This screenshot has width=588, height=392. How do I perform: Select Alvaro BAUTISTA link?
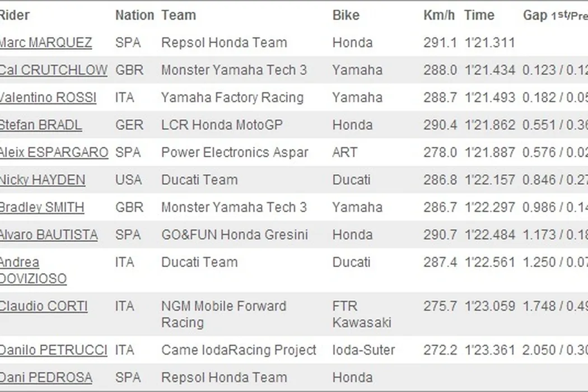[48, 235]
